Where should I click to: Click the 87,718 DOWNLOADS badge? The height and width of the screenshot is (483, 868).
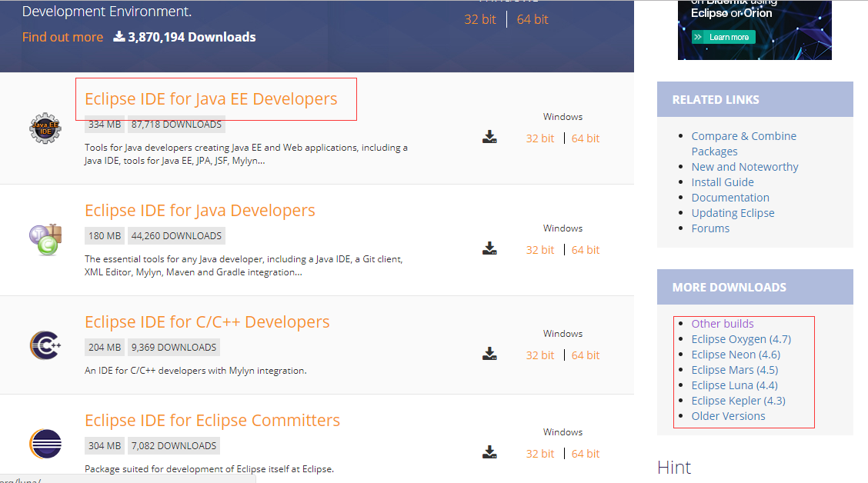click(x=176, y=125)
